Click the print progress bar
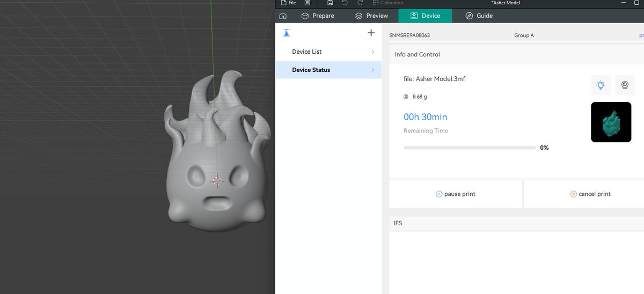The image size is (644, 294). [470, 148]
